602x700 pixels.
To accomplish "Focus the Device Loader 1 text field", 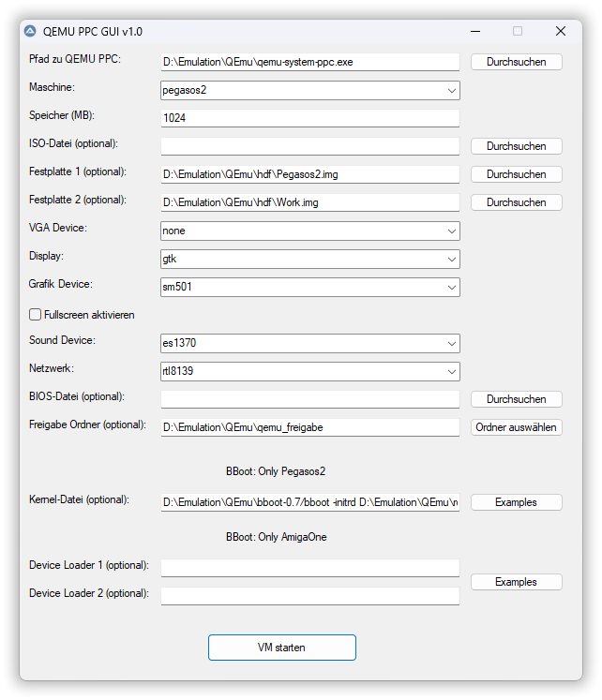I will click(x=309, y=568).
